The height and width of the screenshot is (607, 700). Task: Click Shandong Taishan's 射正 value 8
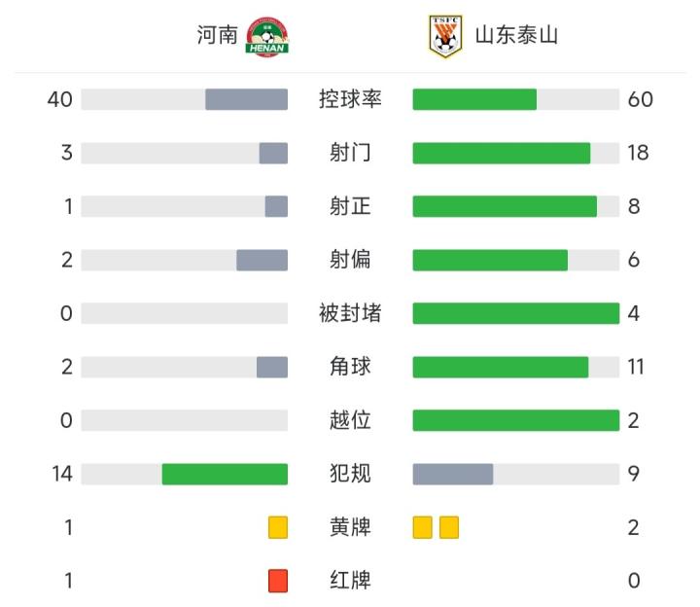pyautogui.click(x=634, y=206)
